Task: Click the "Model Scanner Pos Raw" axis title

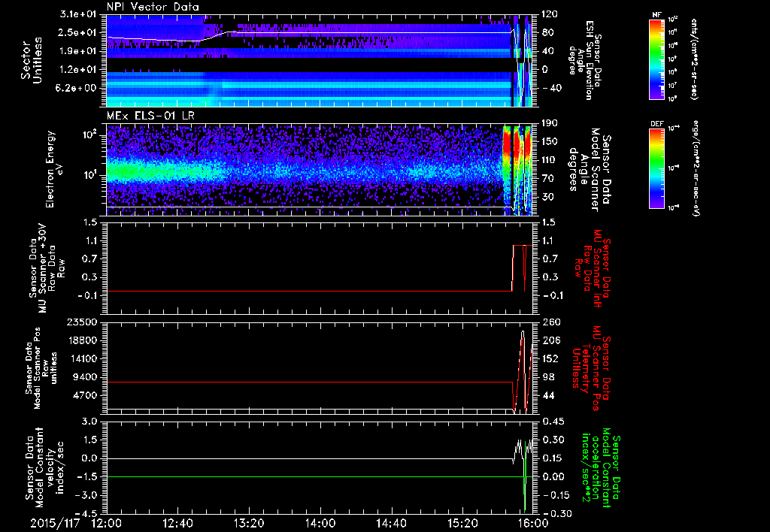Action: [x=41, y=368]
